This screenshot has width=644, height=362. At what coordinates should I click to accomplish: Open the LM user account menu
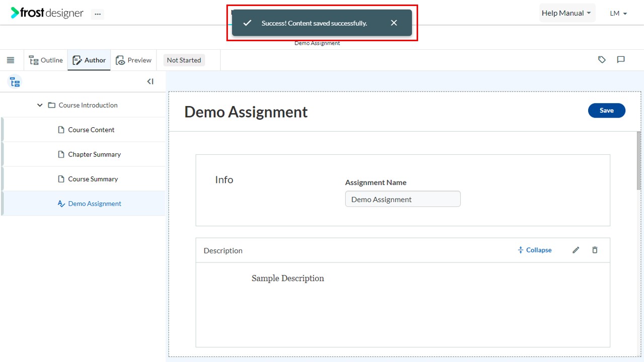[x=618, y=14]
